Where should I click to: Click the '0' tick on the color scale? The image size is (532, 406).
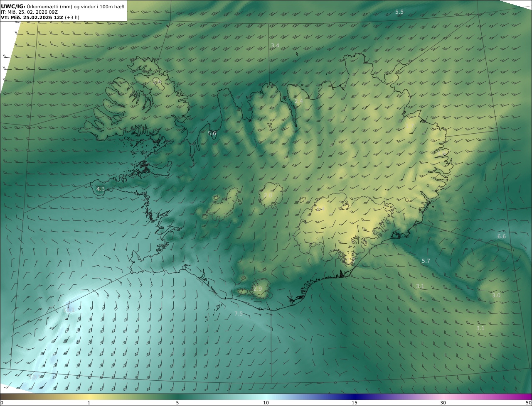click(x=2, y=403)
